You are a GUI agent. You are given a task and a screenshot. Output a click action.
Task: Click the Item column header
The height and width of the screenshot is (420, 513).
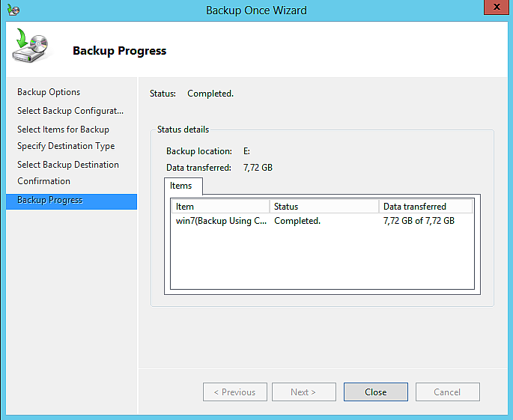(x=220, y=207)
